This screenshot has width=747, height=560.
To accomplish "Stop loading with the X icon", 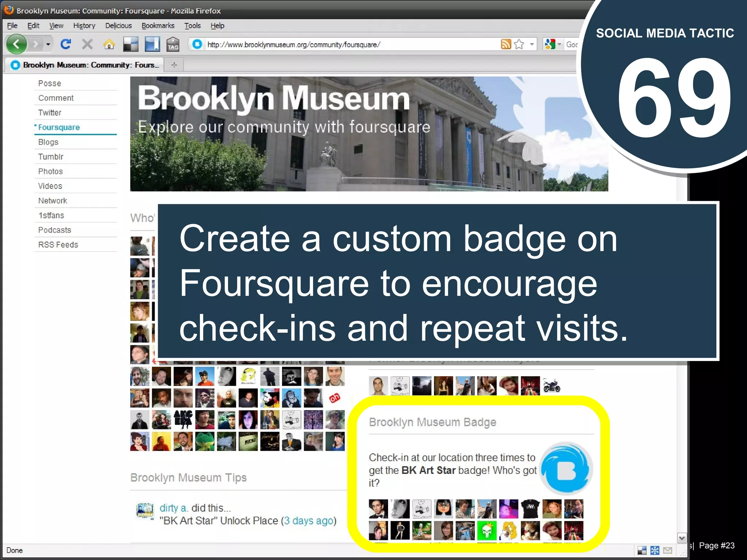I will click(x=87, y=44).
